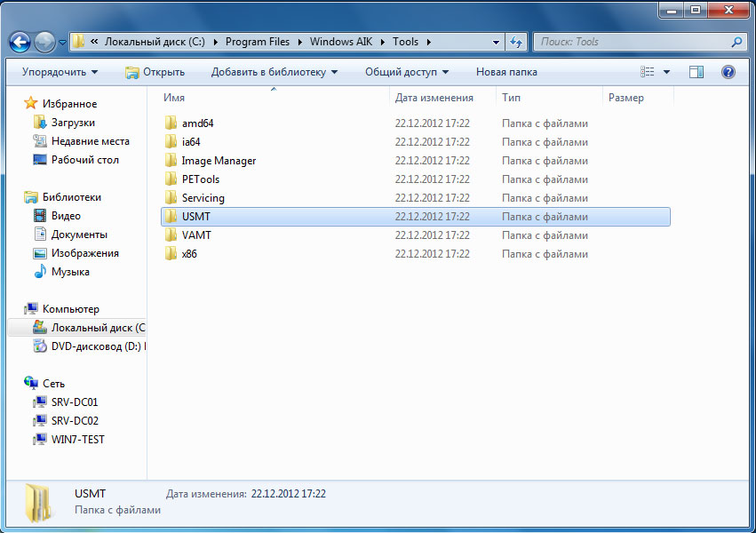The height and width of the screenshot is (533, 756).
Task: Open the Видео library
Action: pyautogui.click(x=66, y=216)
